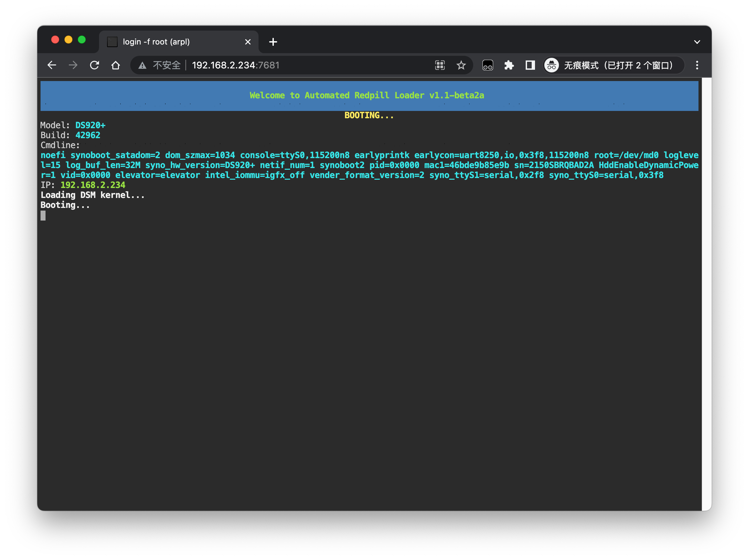Viewport: 749px width, 560px height.
Task: Click the yellow minimize window button
Action: click(68, 40)
